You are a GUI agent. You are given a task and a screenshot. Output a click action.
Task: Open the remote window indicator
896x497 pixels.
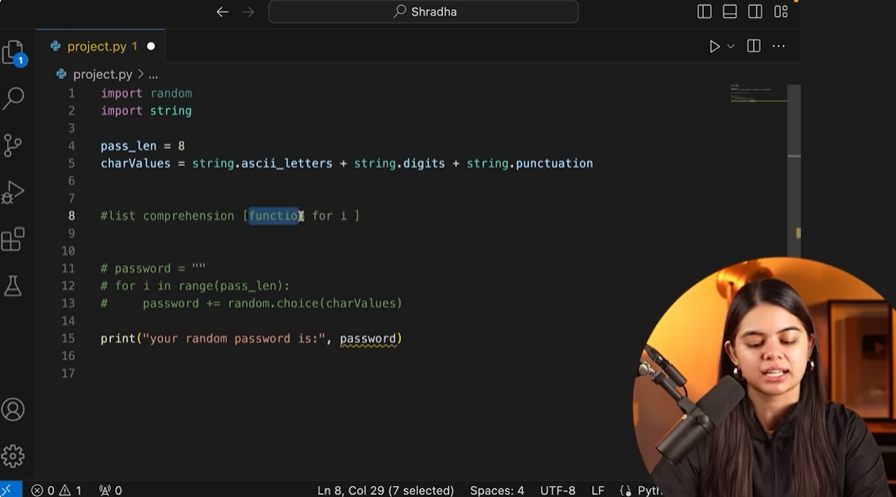click(x=8, y=490)
